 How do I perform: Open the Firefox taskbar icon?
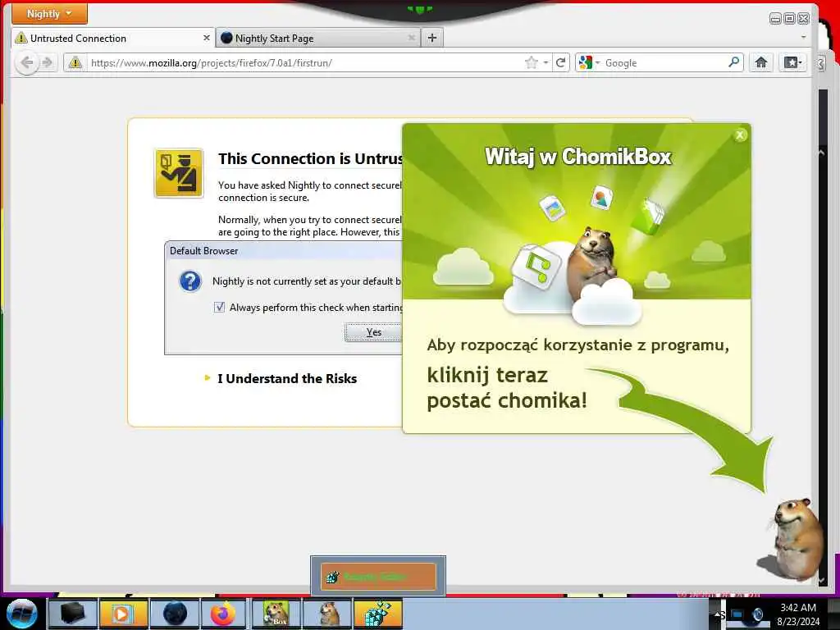223,614
